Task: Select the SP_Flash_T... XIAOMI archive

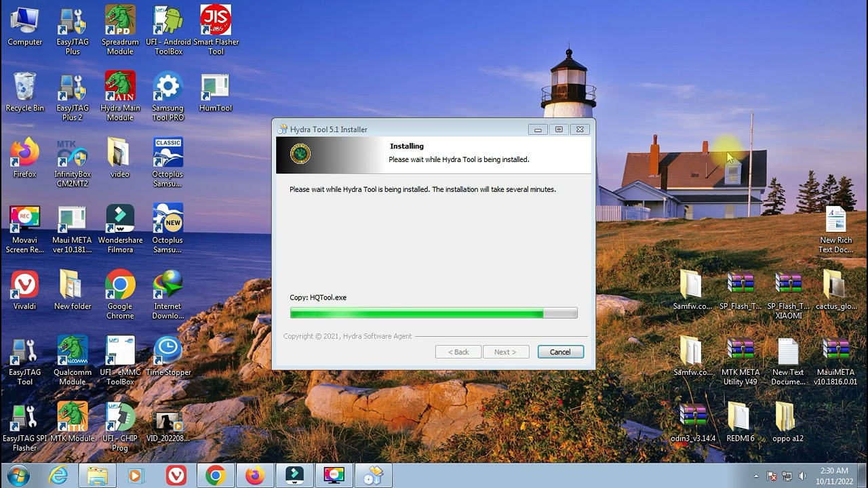Action: point(789,296)
